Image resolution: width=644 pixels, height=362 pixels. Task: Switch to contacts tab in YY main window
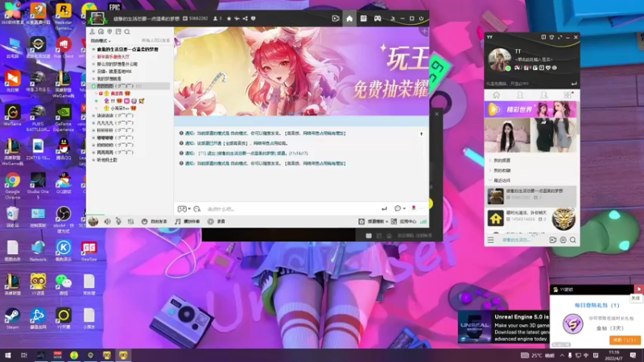tap(520, 95)
